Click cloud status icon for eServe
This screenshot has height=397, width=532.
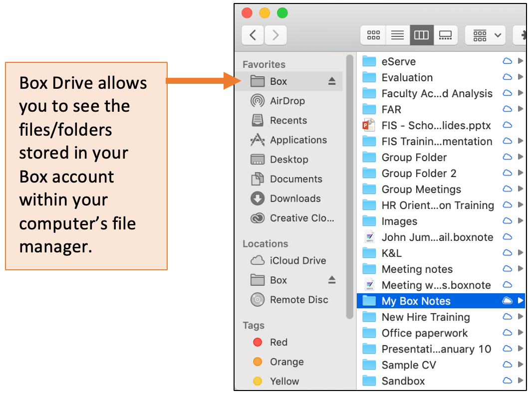pos(507,61)
